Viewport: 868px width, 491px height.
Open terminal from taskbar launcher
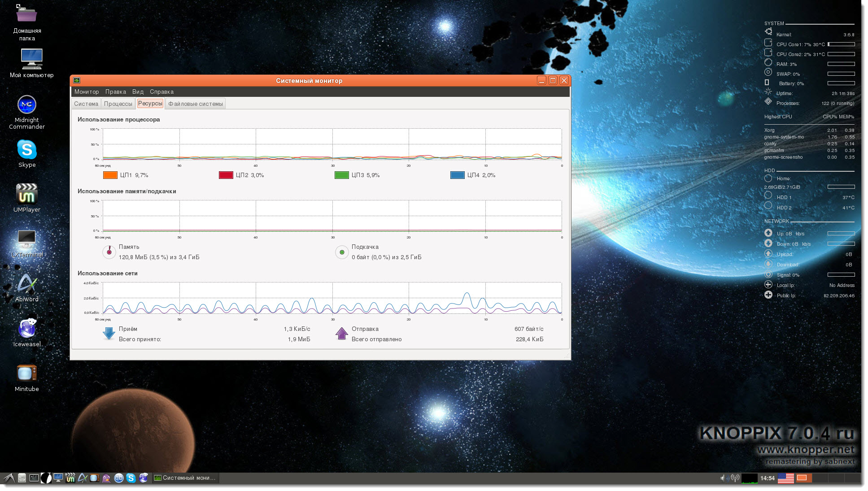[x=34, y=478]
